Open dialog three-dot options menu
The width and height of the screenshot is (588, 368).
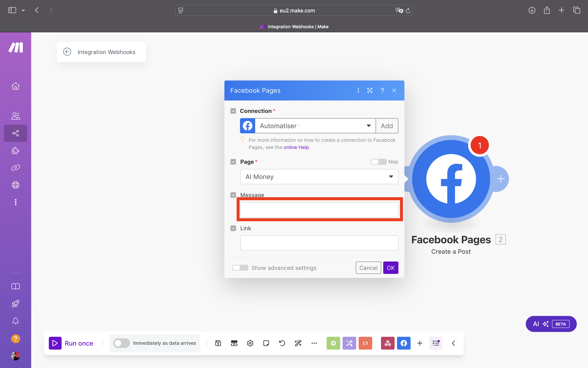(358, 90)
